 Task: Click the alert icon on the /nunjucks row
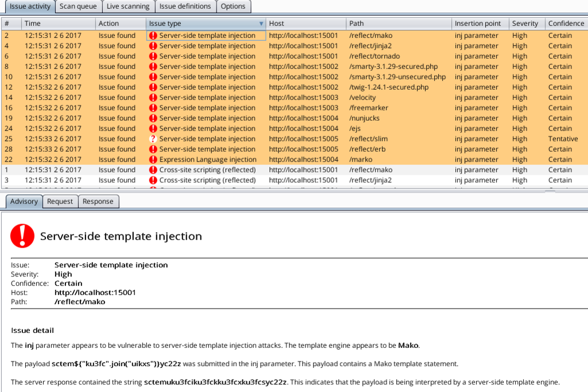point(153,118)
